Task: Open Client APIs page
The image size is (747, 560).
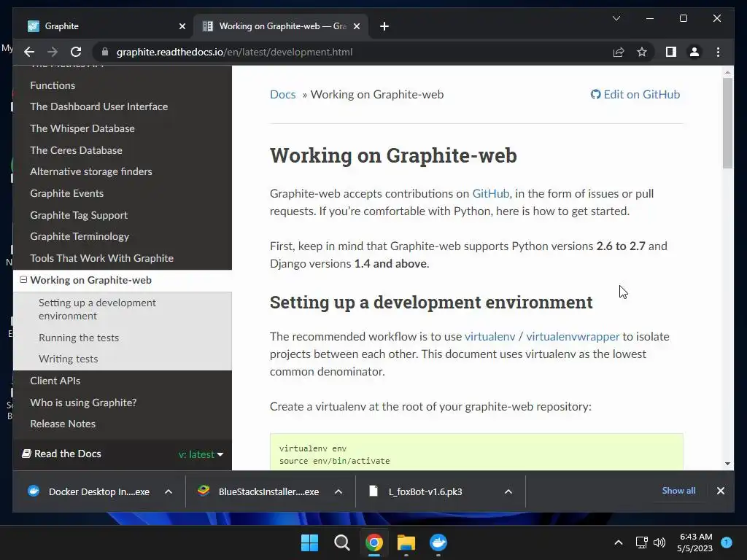Action: coord(55,381)
